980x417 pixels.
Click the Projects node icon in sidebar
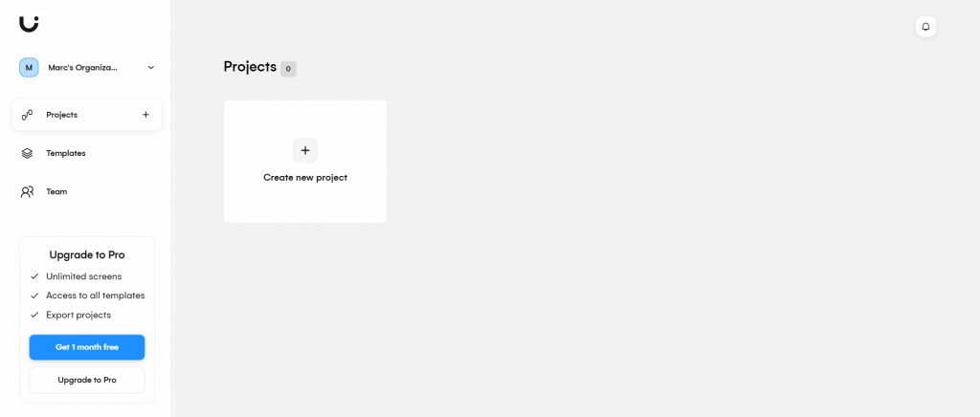point(27,115)
